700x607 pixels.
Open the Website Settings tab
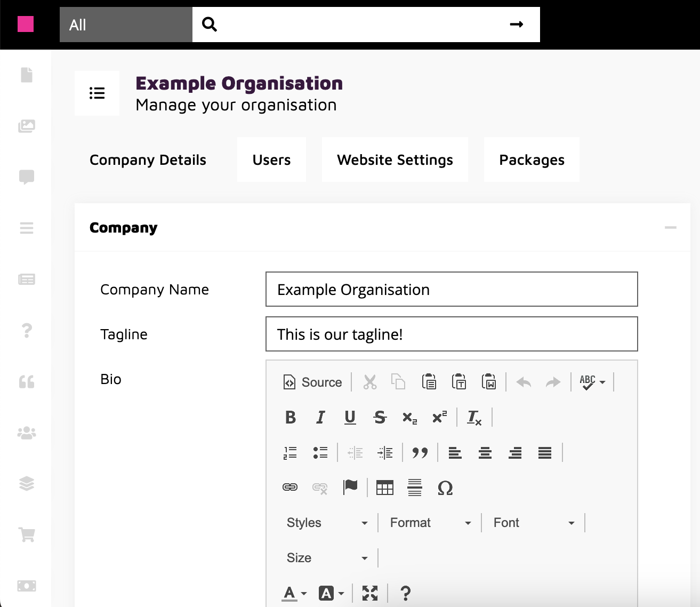395,159
